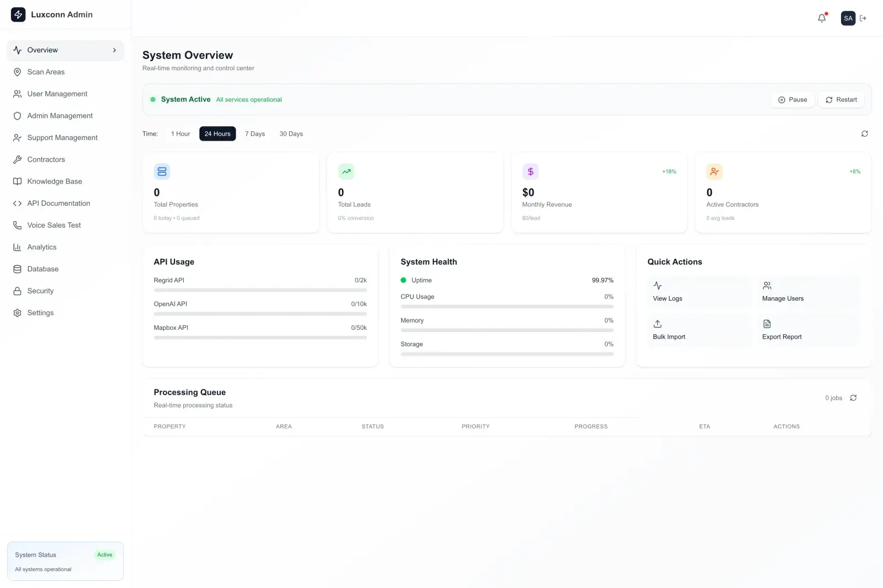Open Security settings page
This screenshot has height=588, width=883.
coord(65,291)
